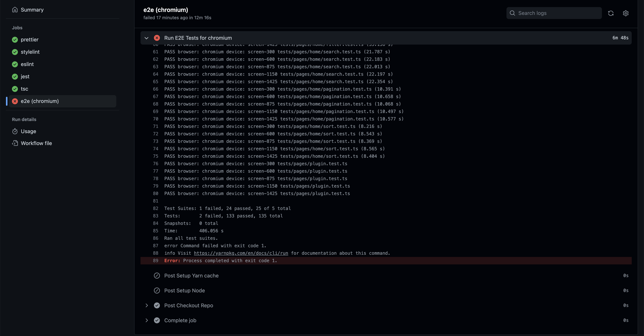The image size is (644, 336).
Task: Click the red failed icon for e2e (chromium)
Action: pos(15,101)
